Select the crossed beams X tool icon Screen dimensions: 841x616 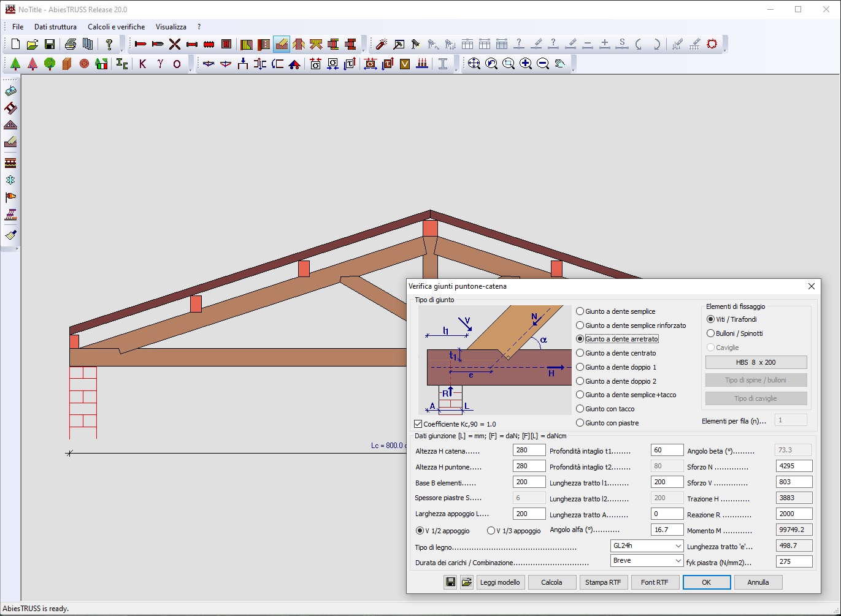[175, 44]
